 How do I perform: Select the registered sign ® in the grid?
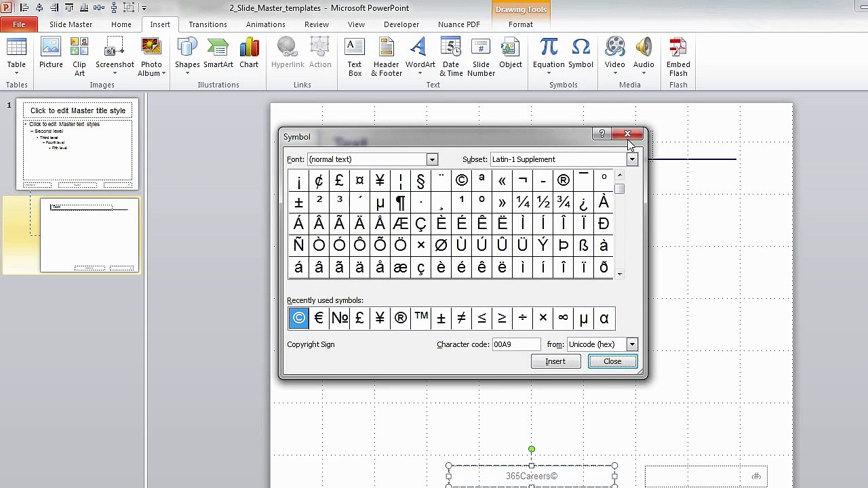pyautogui.click(x=563, y=180)
